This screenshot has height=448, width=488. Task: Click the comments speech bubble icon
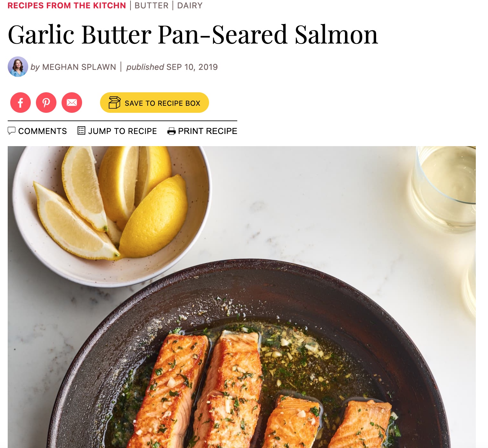pos(12,130)
